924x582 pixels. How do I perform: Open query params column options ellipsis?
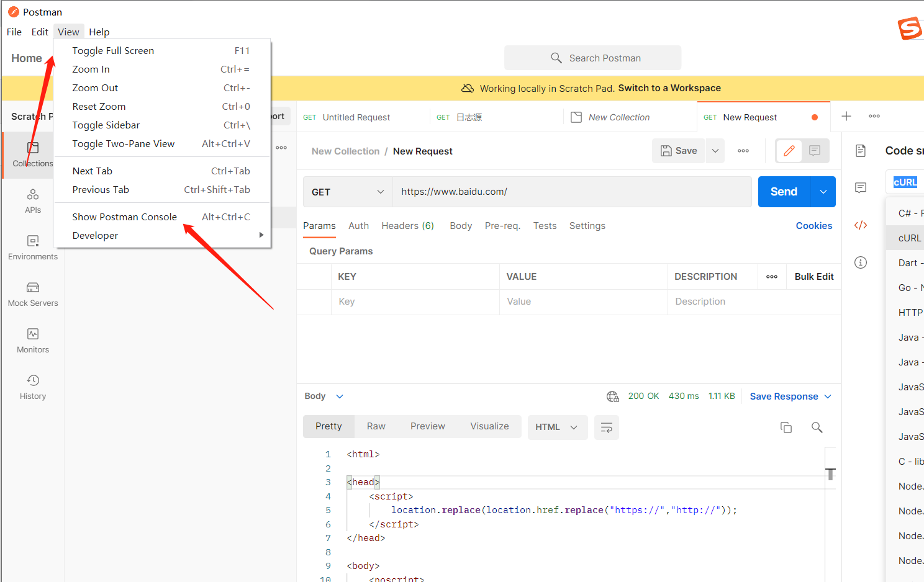[x=772, y=277]
